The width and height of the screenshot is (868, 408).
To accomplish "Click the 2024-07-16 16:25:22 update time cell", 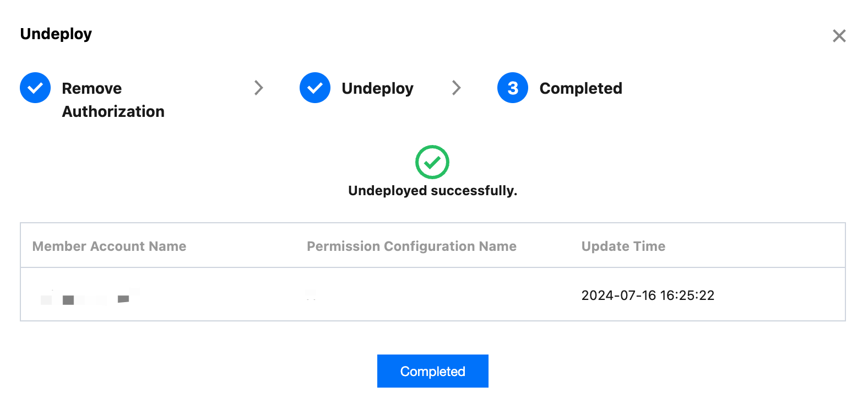I will pyautogui.click(x=648, y=296).
